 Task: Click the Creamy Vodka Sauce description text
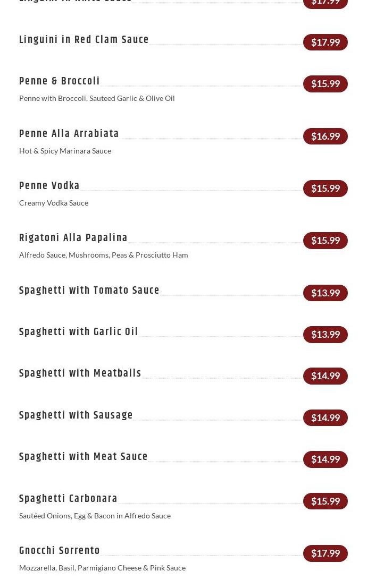[x=54, y=203]
